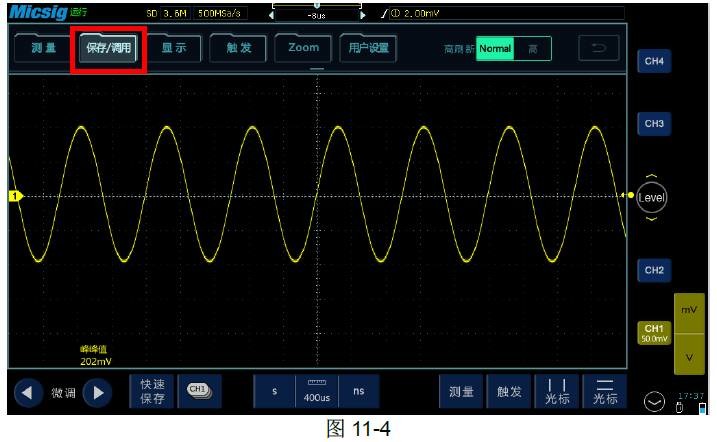Open the 保存/调用 (Save/Recall) tab
Screen dimensions: 717x442
click(x=108, y=49)
